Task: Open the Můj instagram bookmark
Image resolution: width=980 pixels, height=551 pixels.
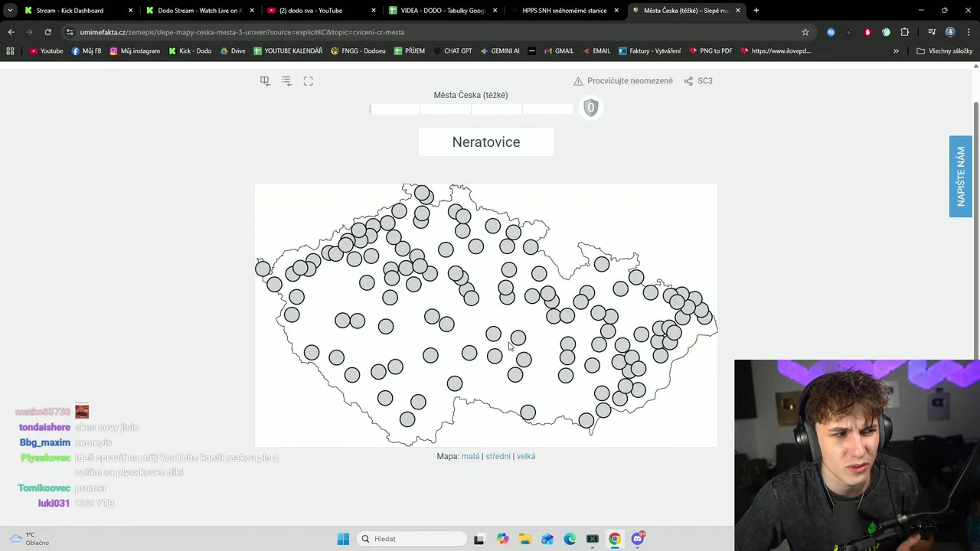Action: [x=135, y=51]
